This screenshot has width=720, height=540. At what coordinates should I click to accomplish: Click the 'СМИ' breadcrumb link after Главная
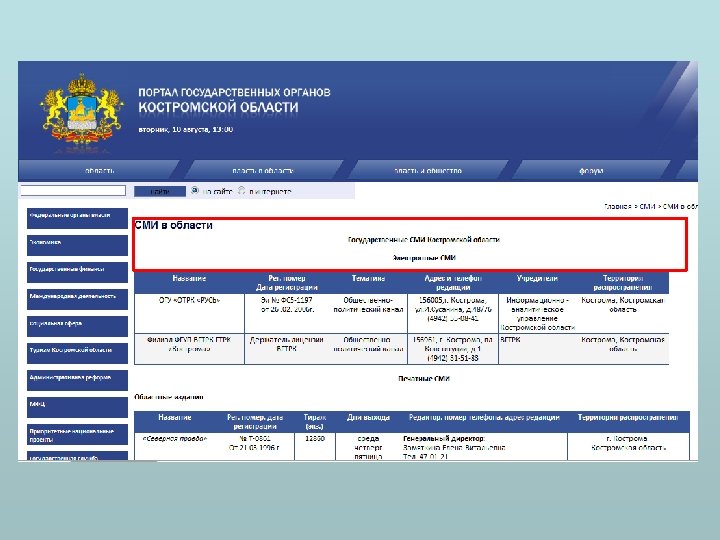pos(647,207)
